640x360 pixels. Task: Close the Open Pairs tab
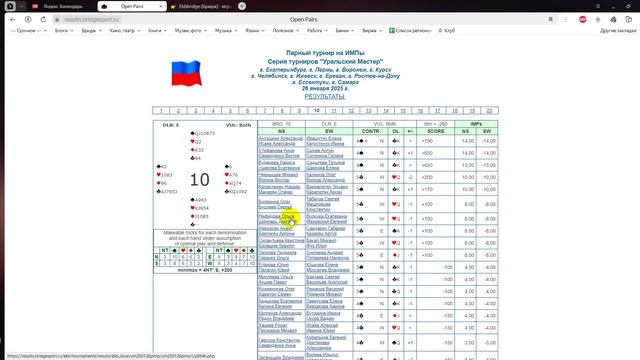(x=161, y=7)
